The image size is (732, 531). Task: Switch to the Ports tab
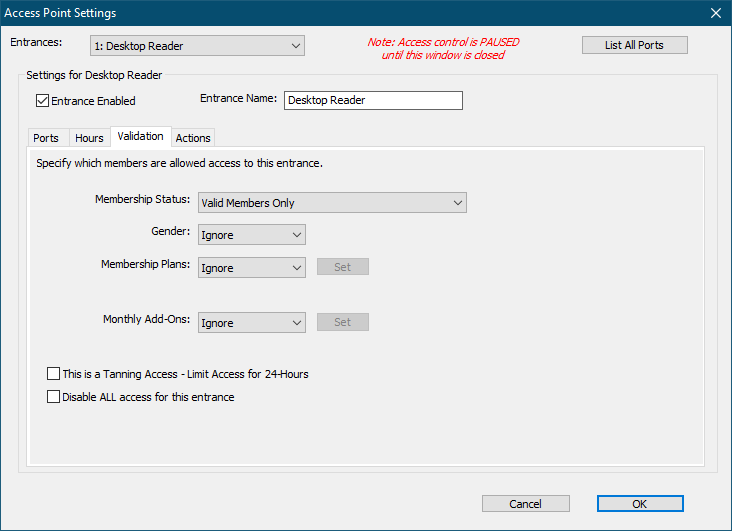click(x=46, y=138)
